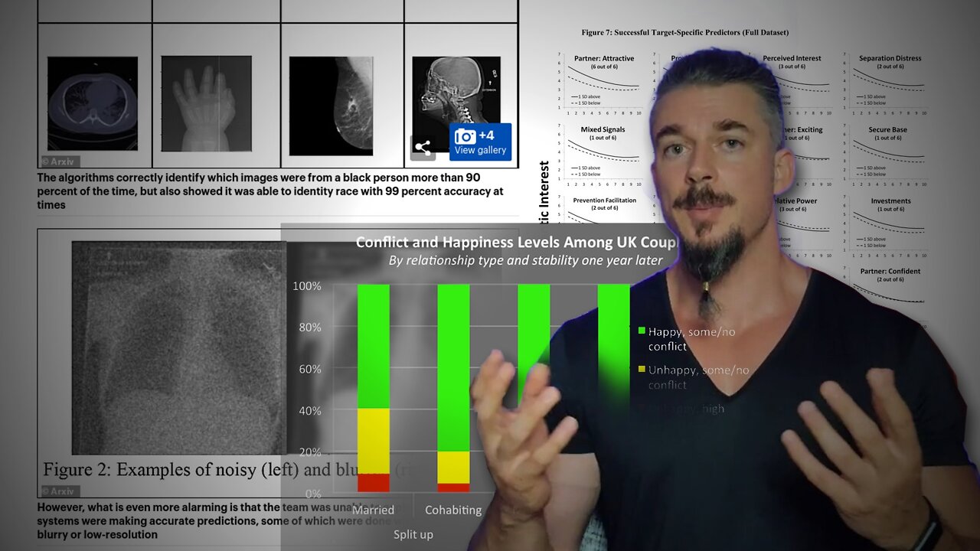Click the 'The algorithms correctly identify' caption text
This screenshot has width=980, height=551.
pos(270,191)
